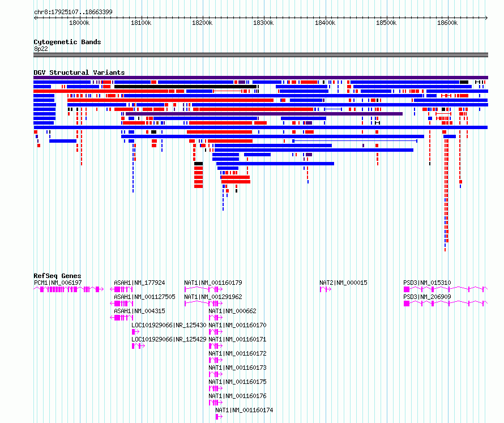The height and width of the screenshot is (423, 504).
Task: Open the ASAH1|NM_177924 gene label
Action: [x=139, y=283]
